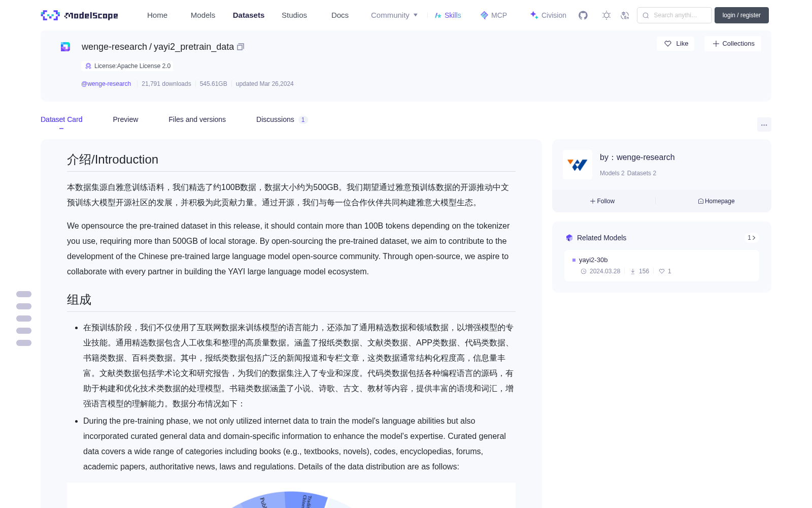Open Docs in top navigation
This screenshot has height=508, width=812.
point(340,15)
